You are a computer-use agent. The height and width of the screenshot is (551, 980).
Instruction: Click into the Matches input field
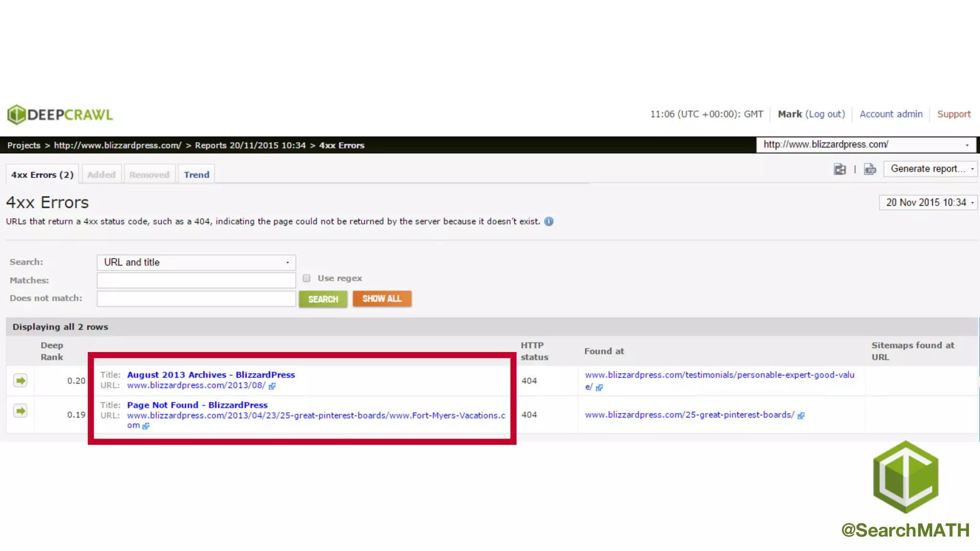pyautogui.click(x=196, y=280)
